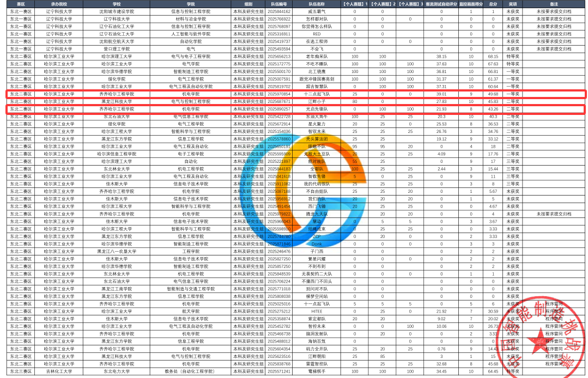Screen dimensions: 588x378
Task: Select the 奖项 column header
Action: tap(513, 4)
